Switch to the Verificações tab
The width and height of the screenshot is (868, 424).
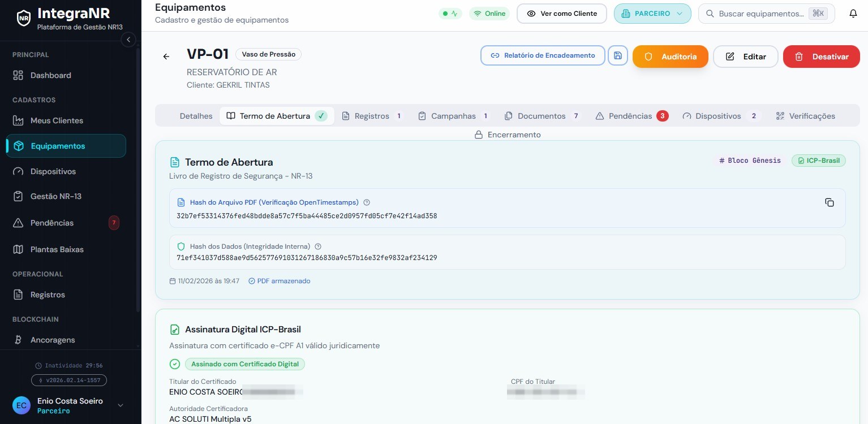pos(805,116)
